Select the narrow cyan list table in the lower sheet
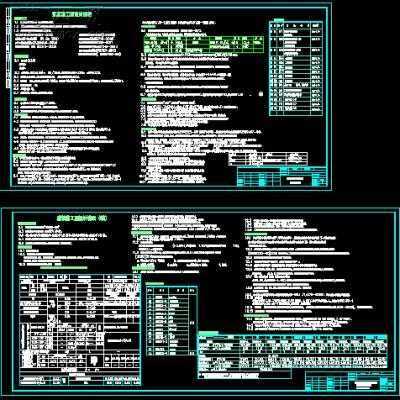The width and height of the screenshot is (400, 400). [172, 320]
